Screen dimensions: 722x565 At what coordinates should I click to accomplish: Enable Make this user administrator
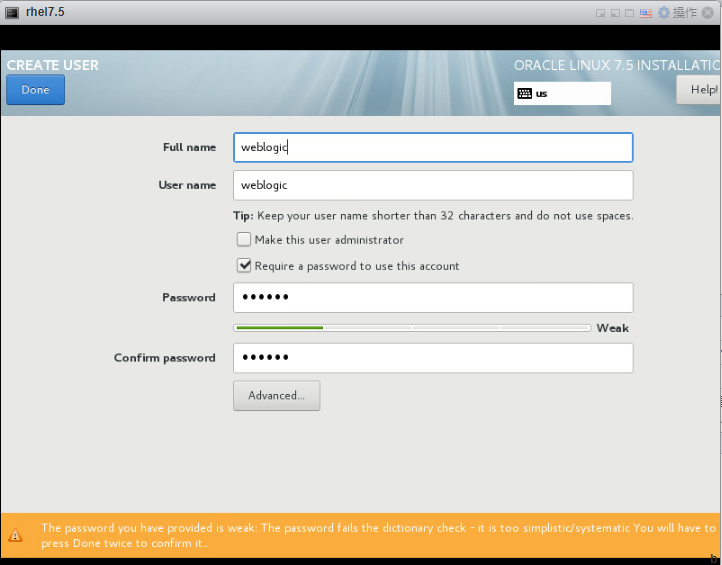244,239
